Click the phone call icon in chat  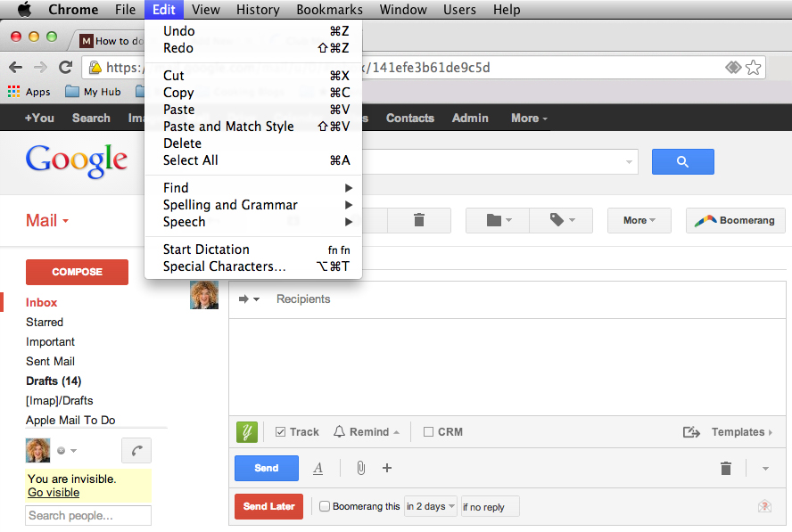(x=136, y=450)
